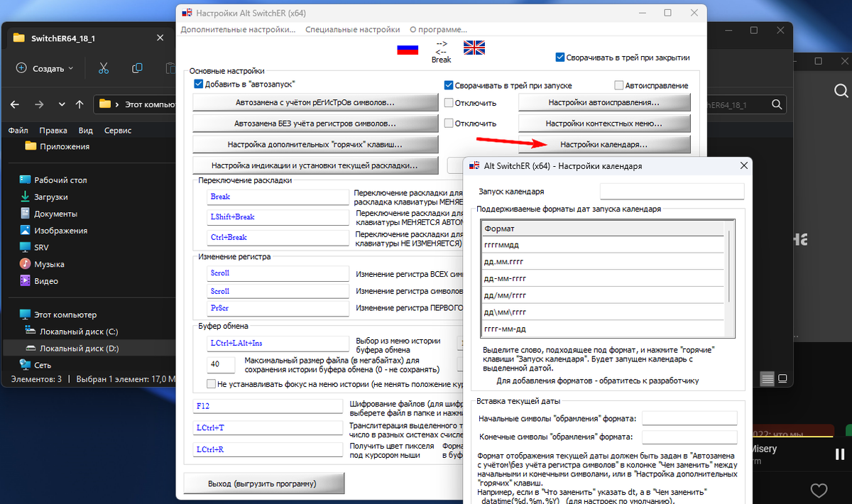852x504 pixels.
Task: Click Выход (выгрузить программу) button
Action: click(x=264, y=483)
